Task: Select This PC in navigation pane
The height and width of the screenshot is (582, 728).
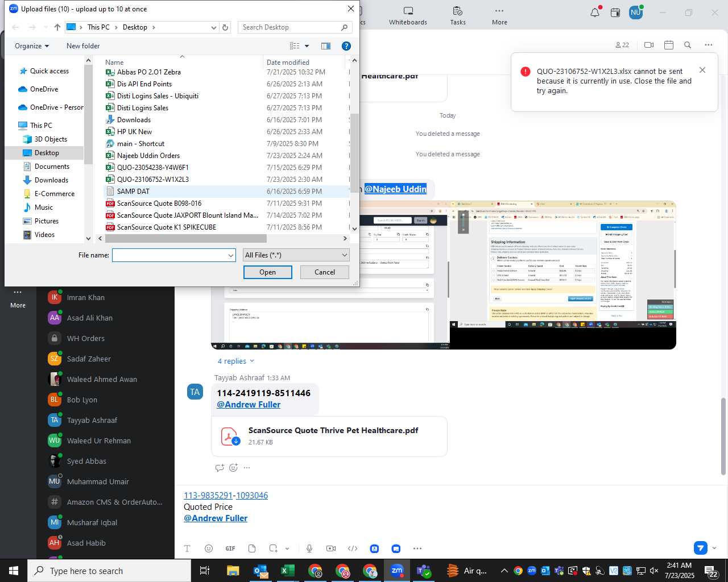Action: pos(40,126)
